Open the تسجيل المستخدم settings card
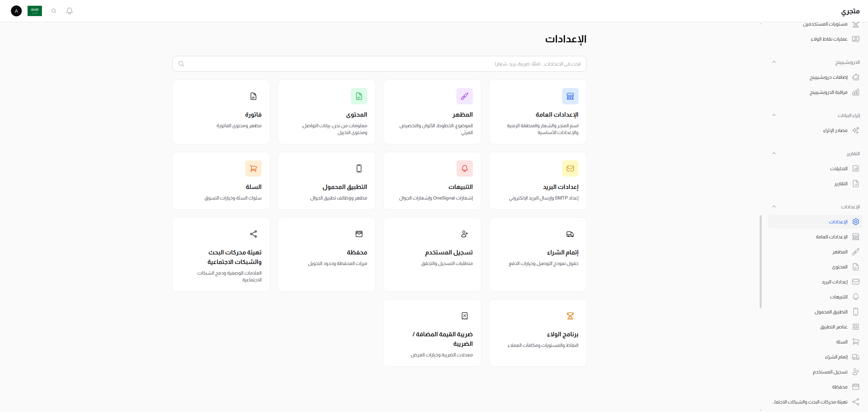The height and width of the screenshot is (412, 868). point(432,254)
